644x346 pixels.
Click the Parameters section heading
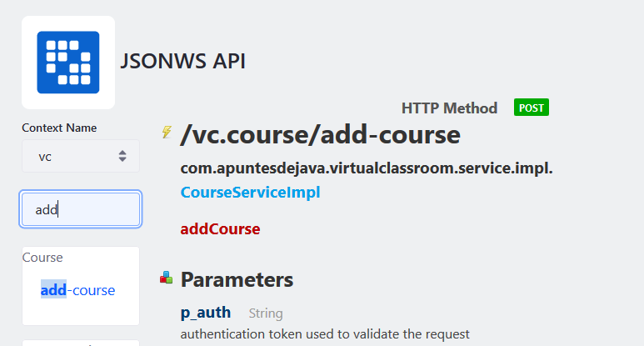pos(237,279)
